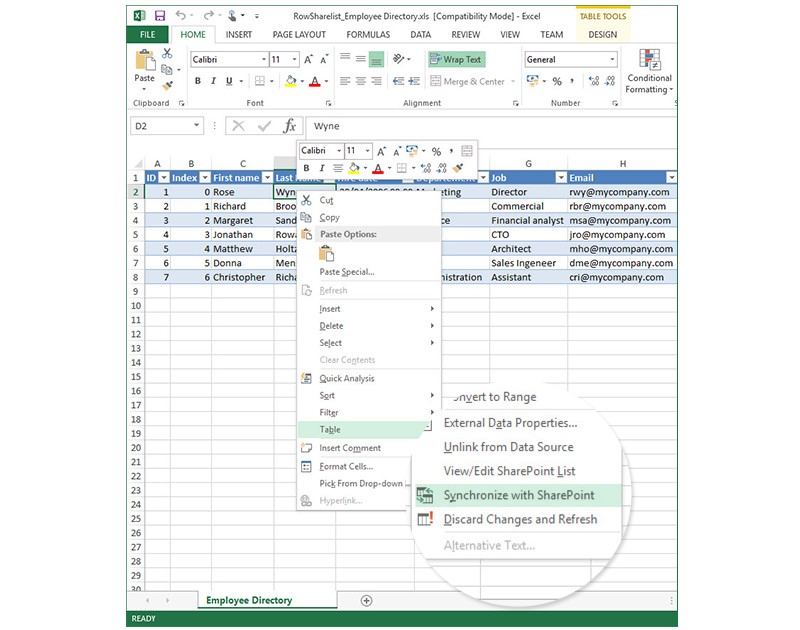
Task: Open the Email column filter arrow
Action: point(671,178)
